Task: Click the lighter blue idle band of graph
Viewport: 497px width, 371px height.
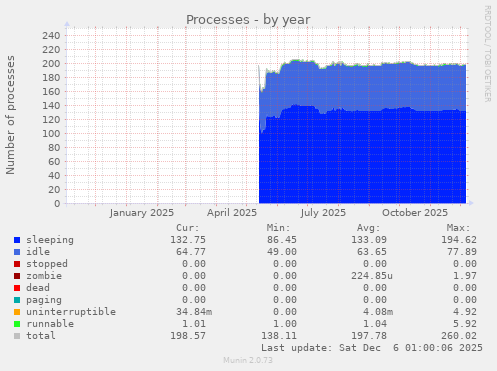Action: [362, 87]
